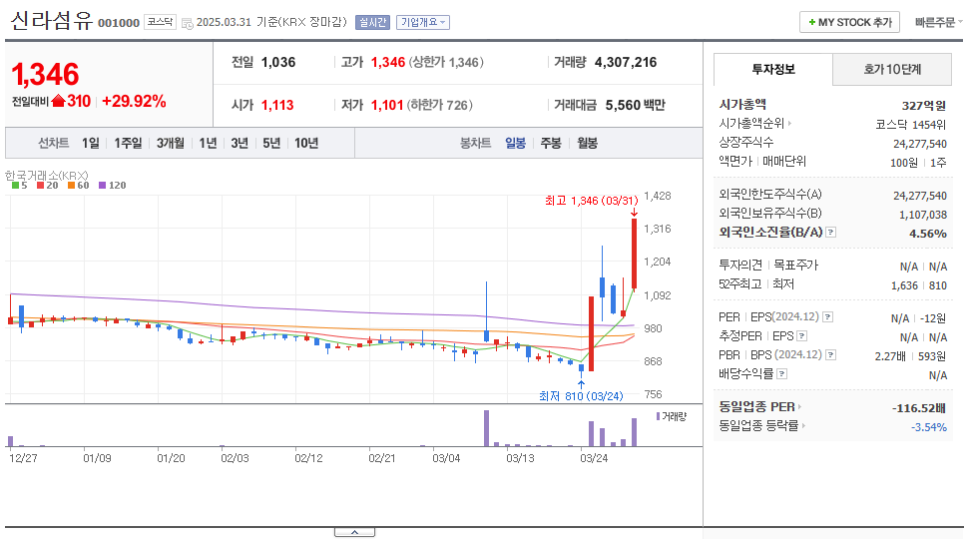966x539 pixels.
Task: Click the 거래대금 value 5,560 백만
Action: click(635, 105)
